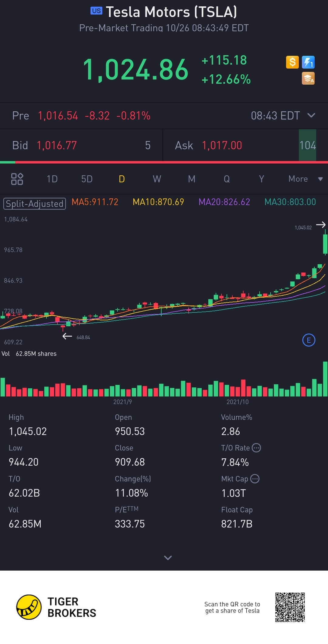
Task: Tap the US market flag badge
Action: coord(96,11)
